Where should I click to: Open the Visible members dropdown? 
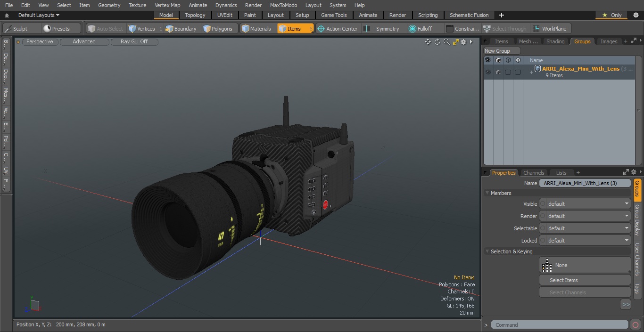click(585, 204)
